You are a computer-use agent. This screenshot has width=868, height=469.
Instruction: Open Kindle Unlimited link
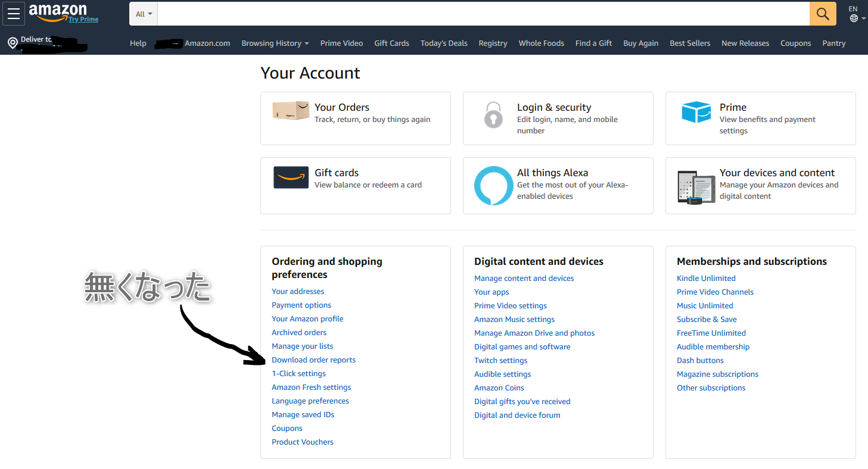[x=706, y=279]
